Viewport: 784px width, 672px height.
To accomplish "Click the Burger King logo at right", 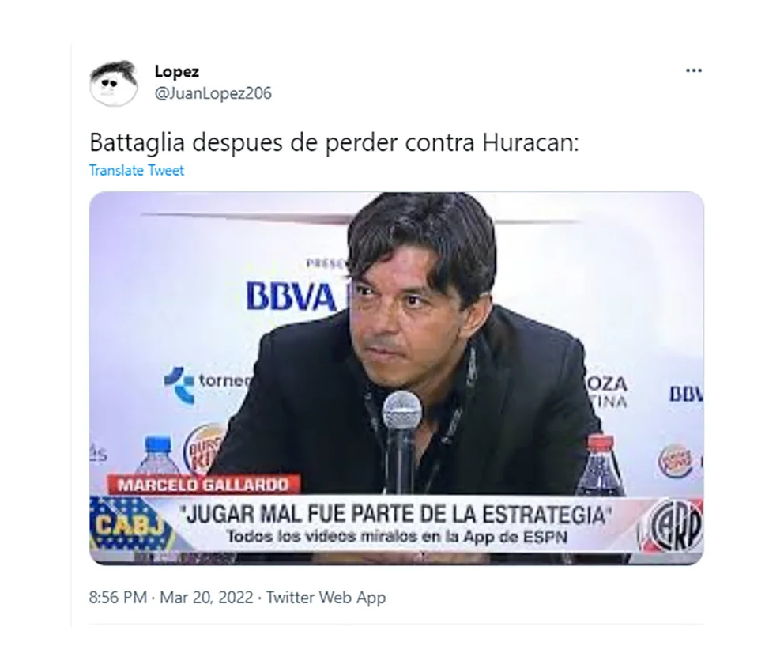I will coord(674,460).
